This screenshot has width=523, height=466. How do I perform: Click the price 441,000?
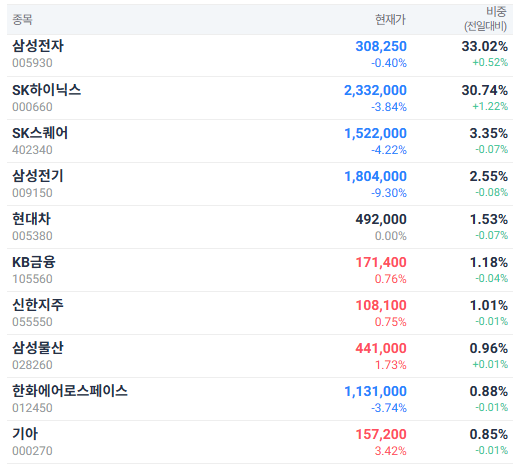[x=381, y=349]
